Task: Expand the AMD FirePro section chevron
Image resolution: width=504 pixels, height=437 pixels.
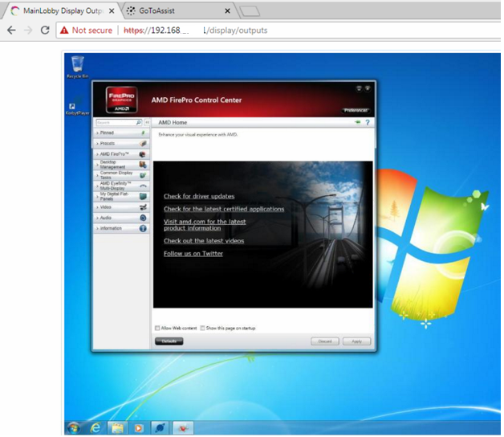Action: click(97, 154)
